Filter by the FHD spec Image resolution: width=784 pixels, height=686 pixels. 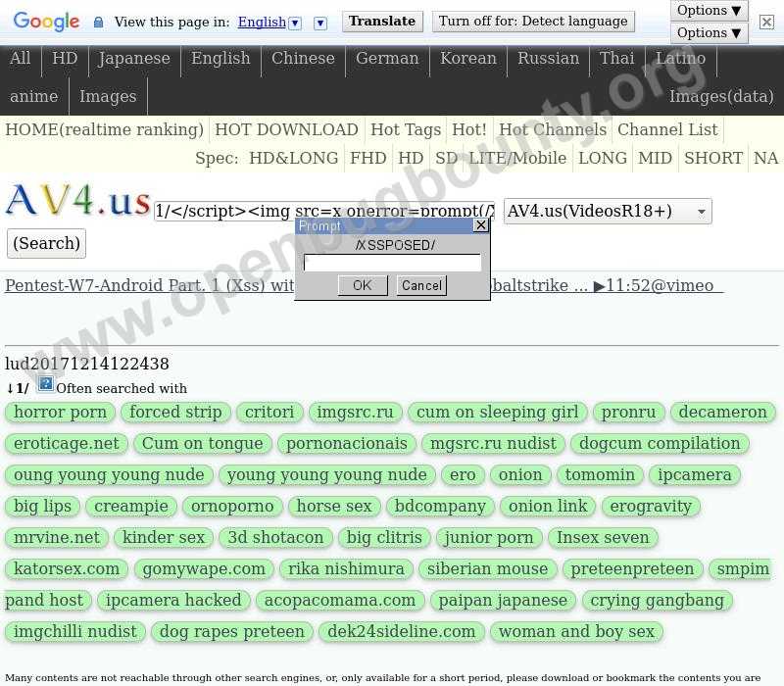(368, 159)
